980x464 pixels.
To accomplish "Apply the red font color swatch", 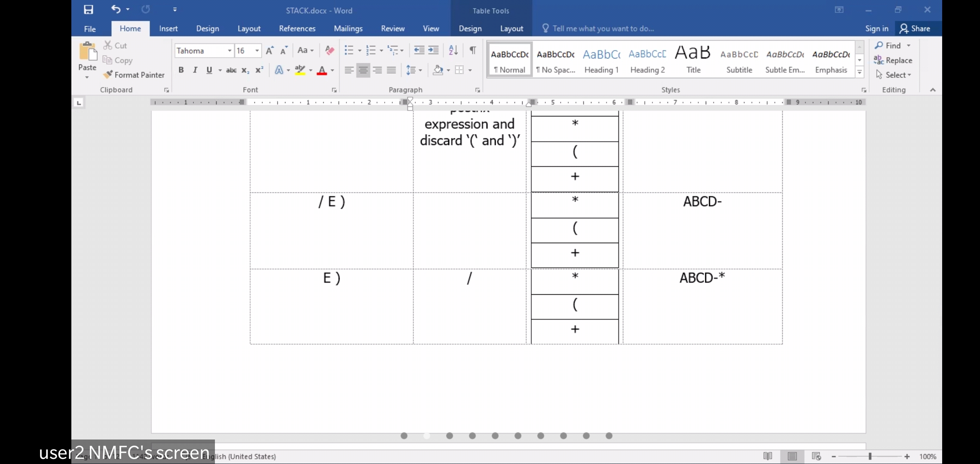I will coord(322,70).
